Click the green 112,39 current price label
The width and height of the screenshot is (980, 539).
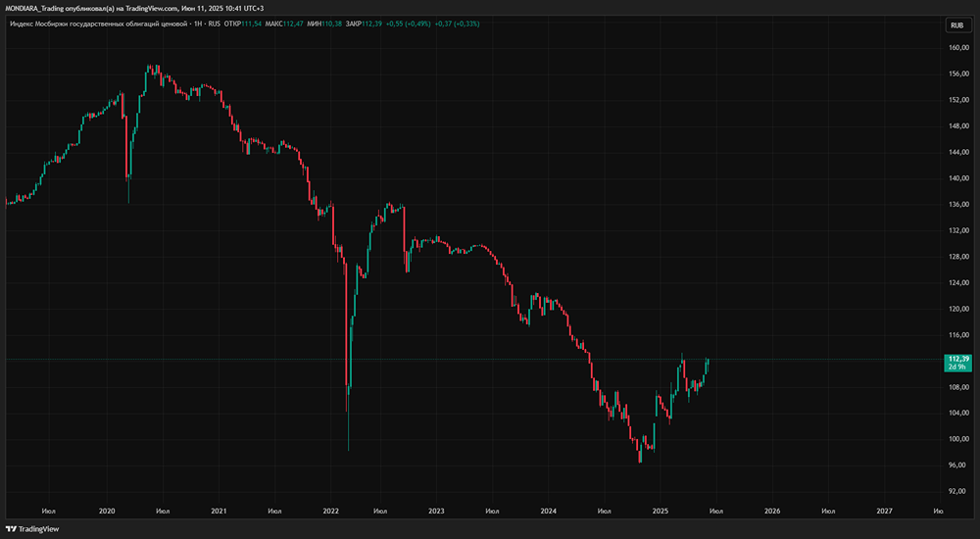pos(958,359)
